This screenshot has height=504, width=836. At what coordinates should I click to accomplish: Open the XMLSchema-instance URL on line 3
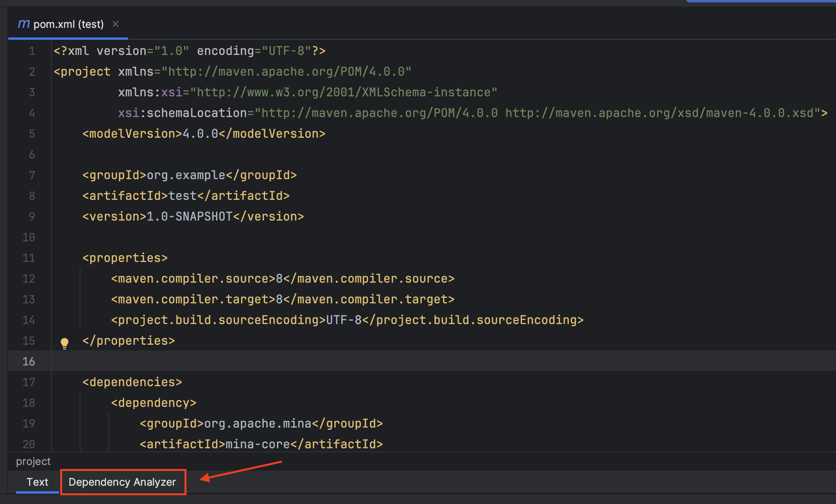pyautogui.click(x=343, y=92)
